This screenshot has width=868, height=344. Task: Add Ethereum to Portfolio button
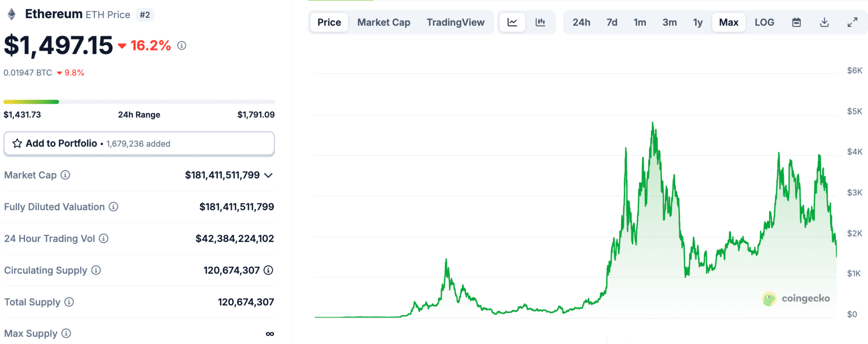pos(139,144)
